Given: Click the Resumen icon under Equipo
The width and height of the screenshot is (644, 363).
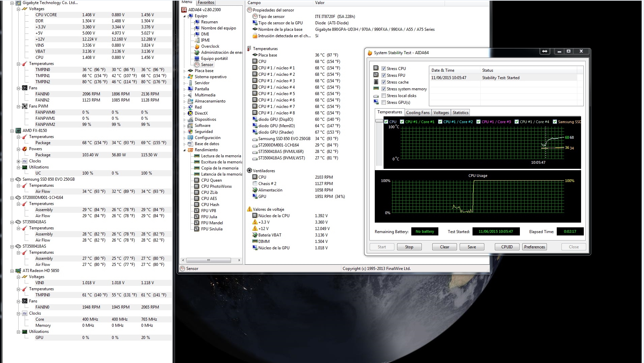Looking at the screenshot, I should (197, 22).
